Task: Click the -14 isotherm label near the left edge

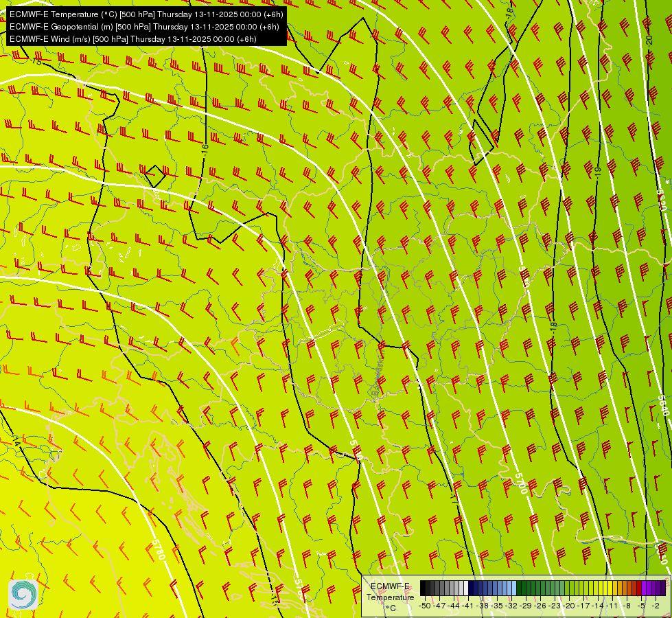Action: point(15,440)
